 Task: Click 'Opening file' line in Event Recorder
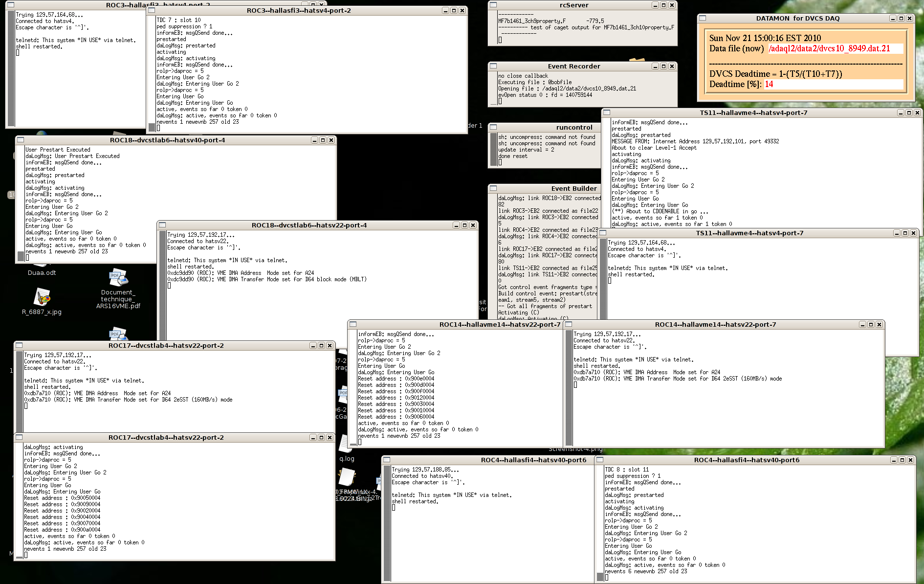(567, 89)
